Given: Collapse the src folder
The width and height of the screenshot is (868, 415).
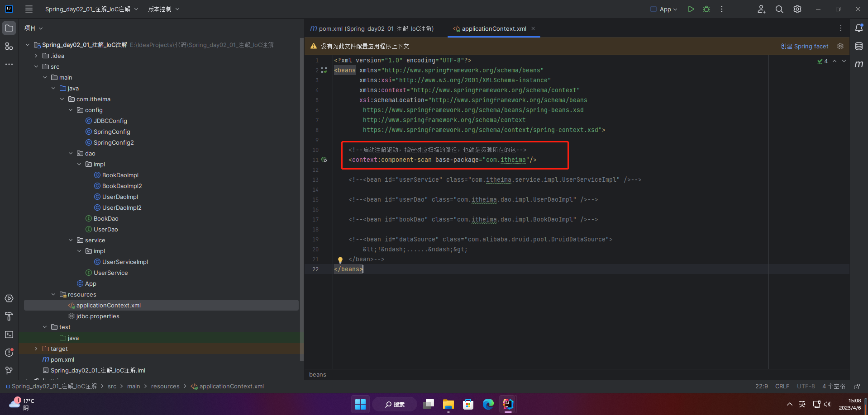Looking at the screenshot, I should (x=36, y=66).
